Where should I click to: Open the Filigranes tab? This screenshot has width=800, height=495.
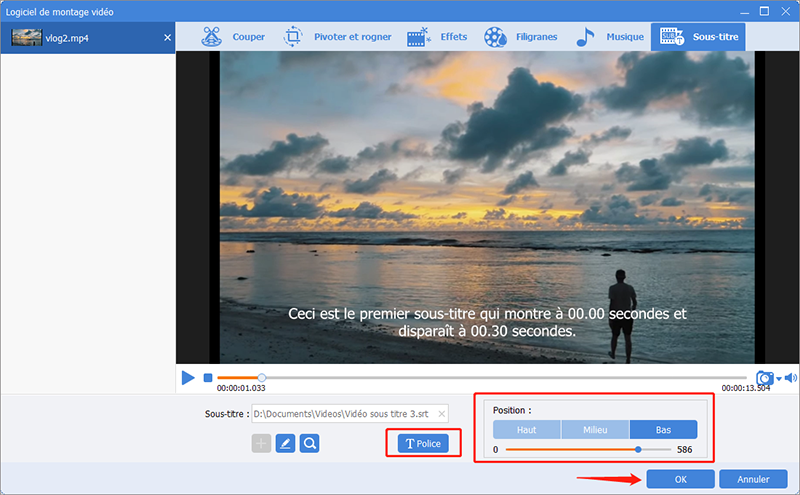[520, 37]
